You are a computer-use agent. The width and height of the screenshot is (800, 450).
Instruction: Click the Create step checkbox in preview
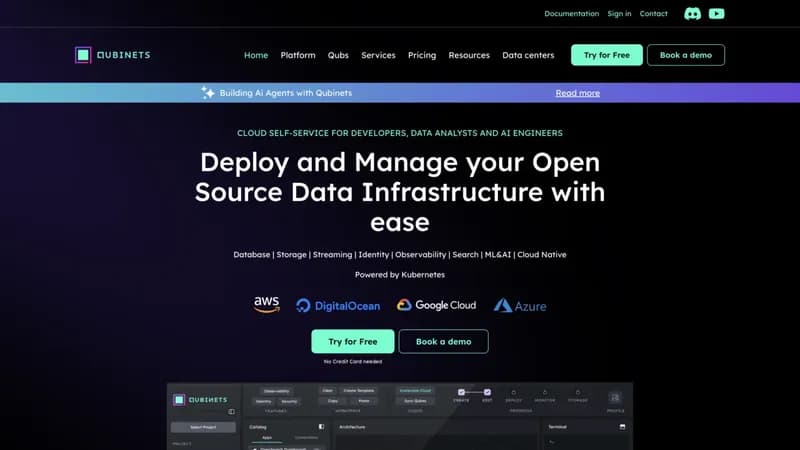point(461,392)
